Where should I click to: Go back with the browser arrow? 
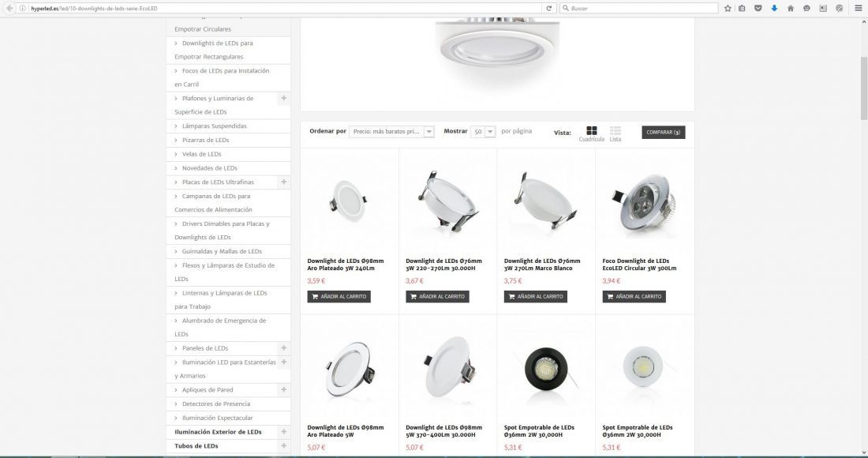(9, 9)
